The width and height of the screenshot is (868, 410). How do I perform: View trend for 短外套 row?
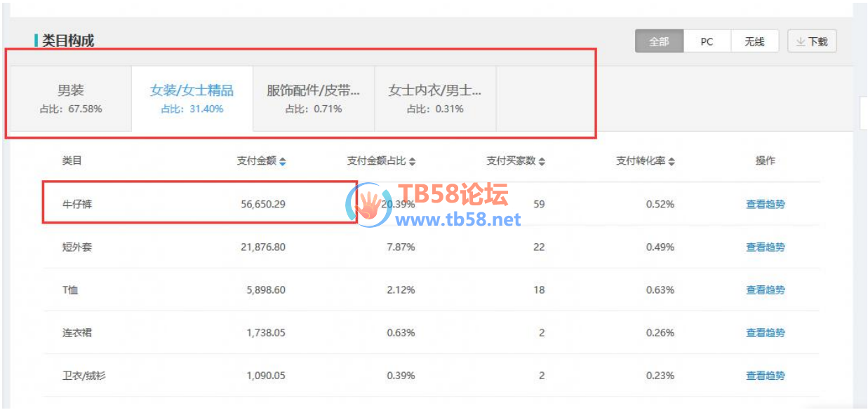tap(765, 247)
